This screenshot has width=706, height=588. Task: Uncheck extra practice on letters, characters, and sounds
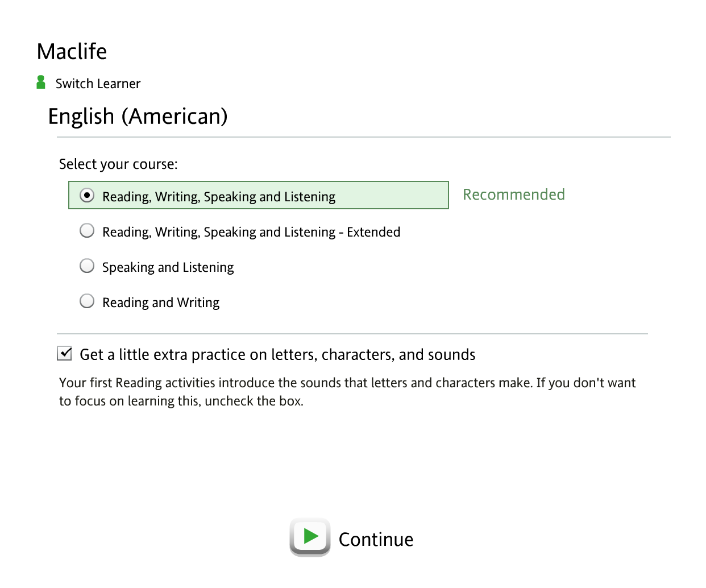64,353
